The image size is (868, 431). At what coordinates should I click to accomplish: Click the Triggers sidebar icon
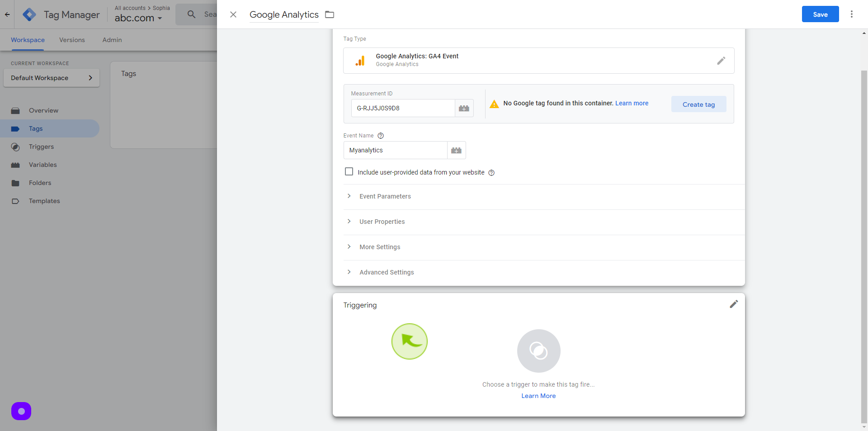click(15, 147)
